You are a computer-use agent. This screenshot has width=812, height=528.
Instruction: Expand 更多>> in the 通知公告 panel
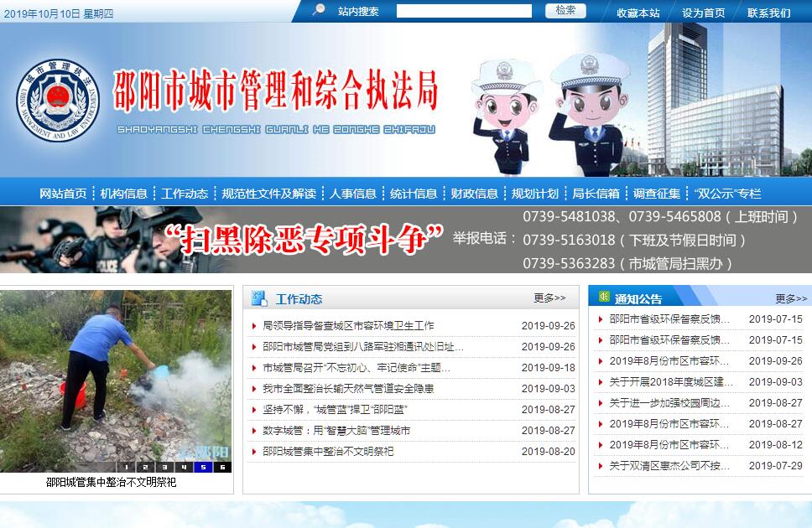[790, 298]
